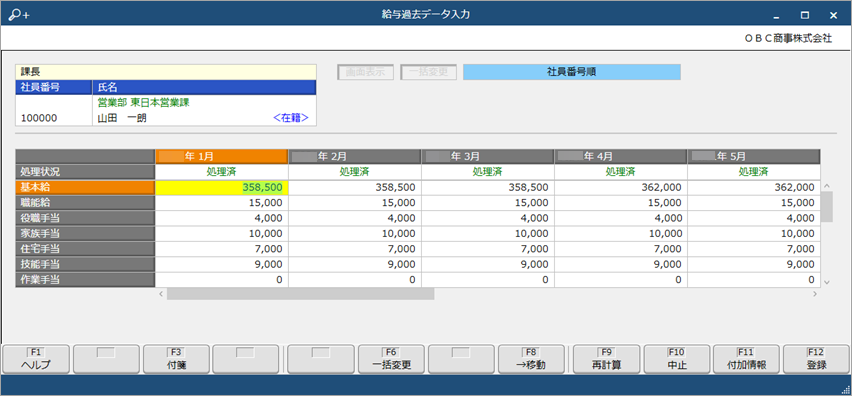The width and height of the screenshot is (852, 396).
Task: Select the 家族手当 row header
Action: tap(85, 234)
